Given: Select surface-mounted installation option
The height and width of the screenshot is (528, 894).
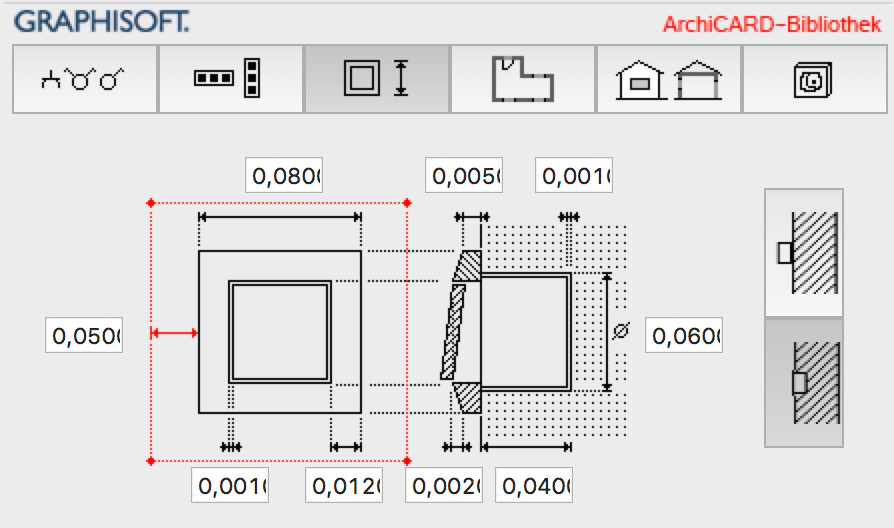Looking at the screenshot, I should pos(804,253).
